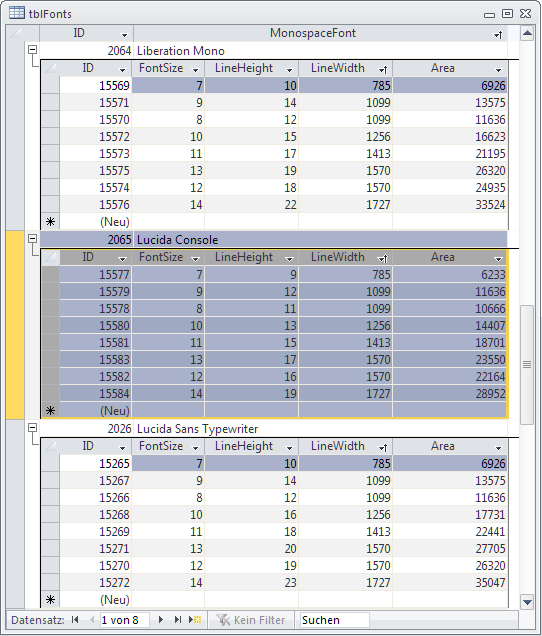Collapse the Lucida Console subdatasheet
542x636 pixels.
(x=32, y=238)
